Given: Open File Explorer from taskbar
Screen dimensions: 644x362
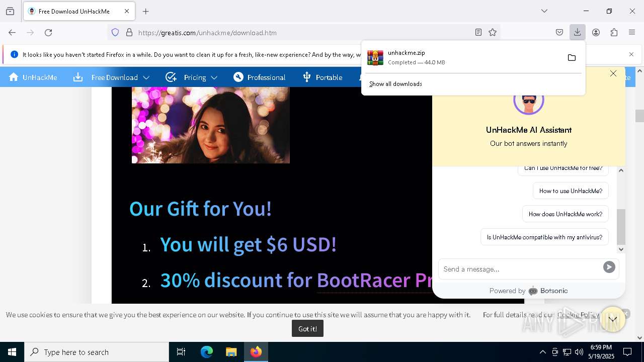Looking at the screenshot, I should [231, 352].
